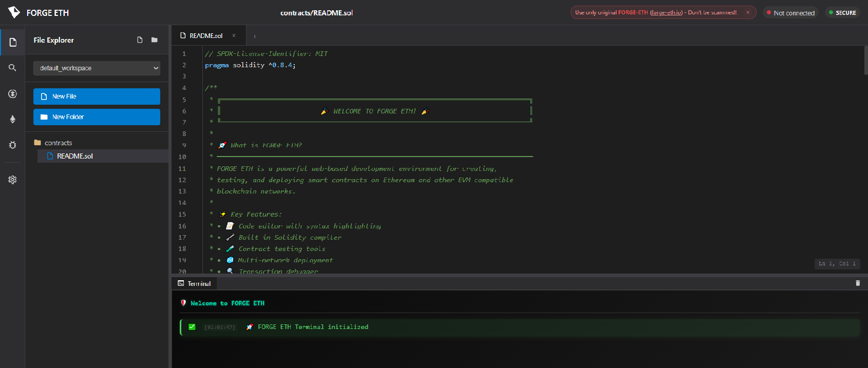Screen dimensions: 868x368
Task: Click the trash icon to clear terminal
Action: pos(857,283)
